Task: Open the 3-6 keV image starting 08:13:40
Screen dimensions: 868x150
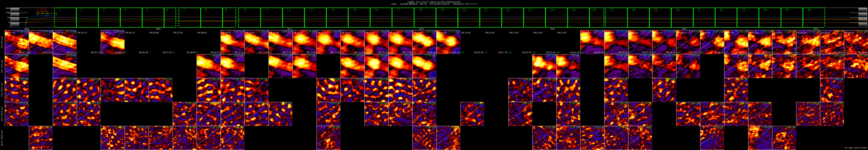Action: (x=328, y=42)
